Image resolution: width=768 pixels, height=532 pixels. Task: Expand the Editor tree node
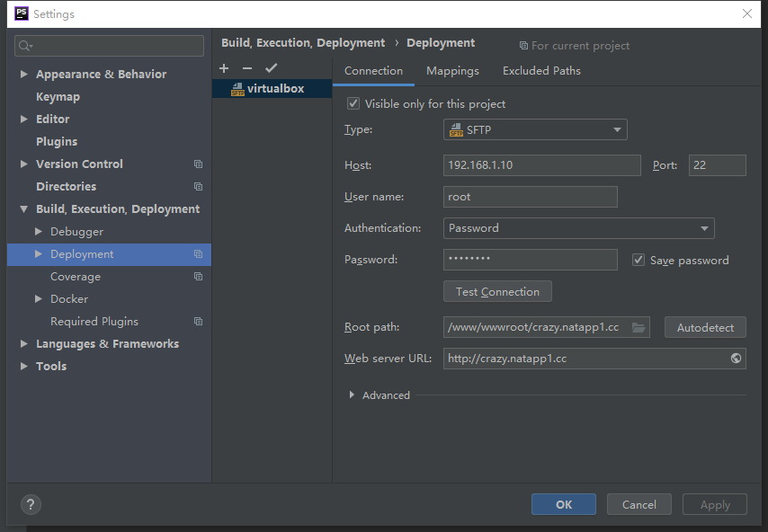pos(23,119)
